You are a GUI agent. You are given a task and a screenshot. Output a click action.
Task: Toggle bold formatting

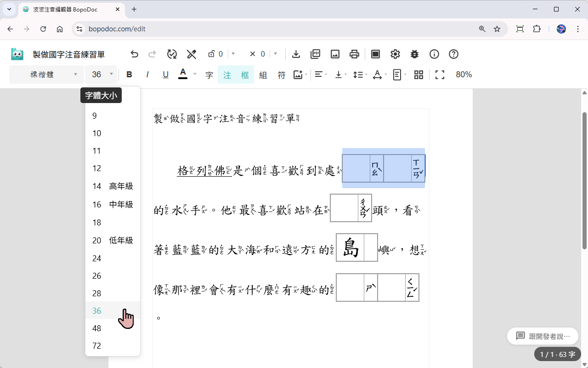point(129,74)
